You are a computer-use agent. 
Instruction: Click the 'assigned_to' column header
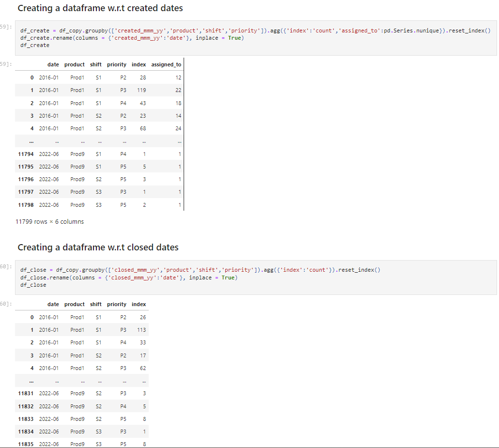tap(166, 64)
